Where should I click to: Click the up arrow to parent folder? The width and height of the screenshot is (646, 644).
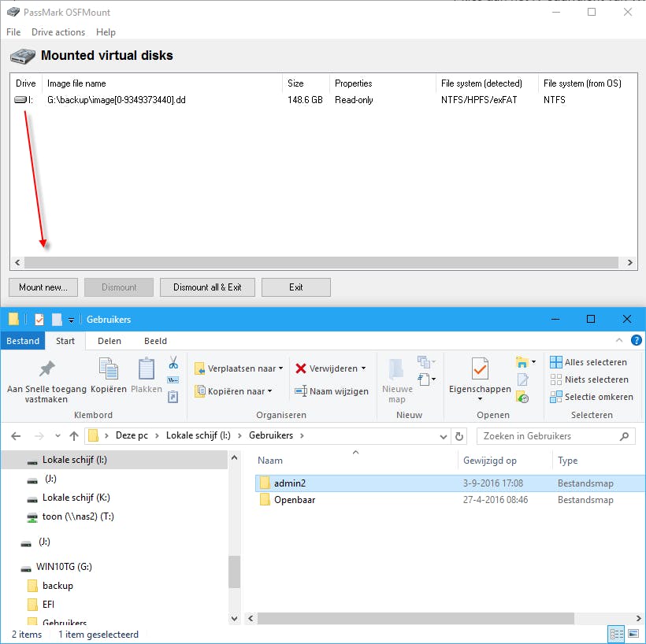point(74,435)
